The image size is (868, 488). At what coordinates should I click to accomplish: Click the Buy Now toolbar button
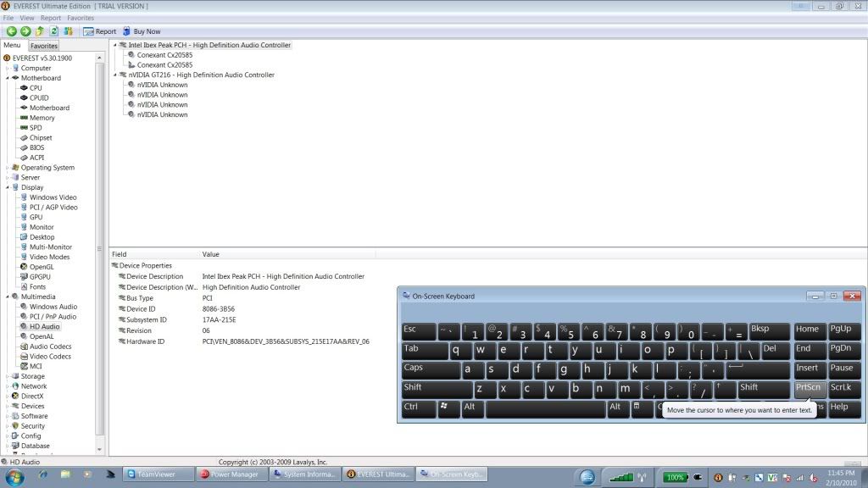142,31
